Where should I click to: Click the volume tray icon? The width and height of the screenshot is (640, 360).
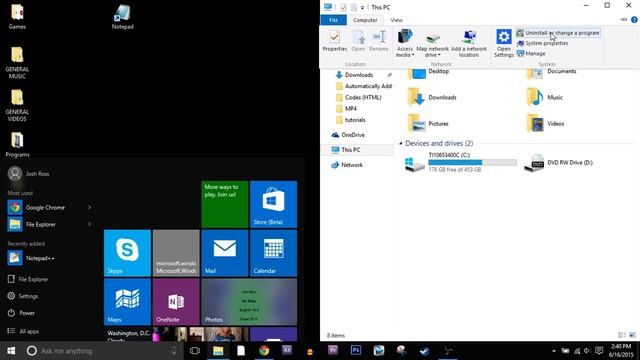pos(587,351)
